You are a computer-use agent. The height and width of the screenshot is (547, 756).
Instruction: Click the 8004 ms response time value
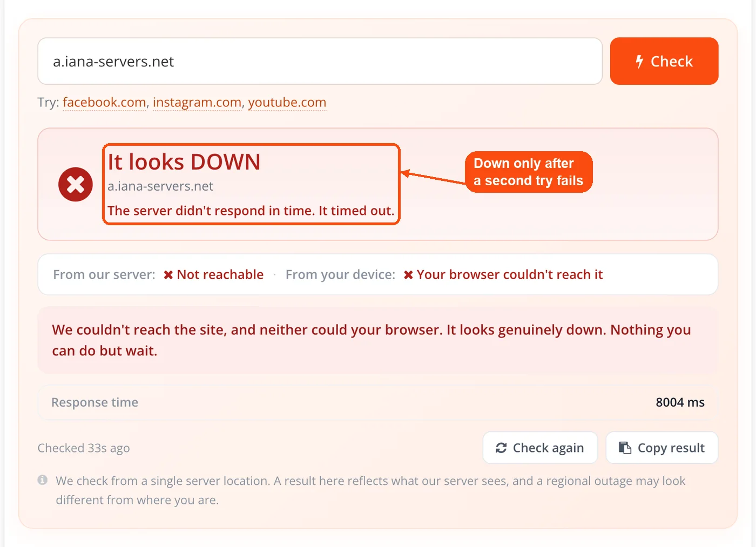[x=680, y=402]
